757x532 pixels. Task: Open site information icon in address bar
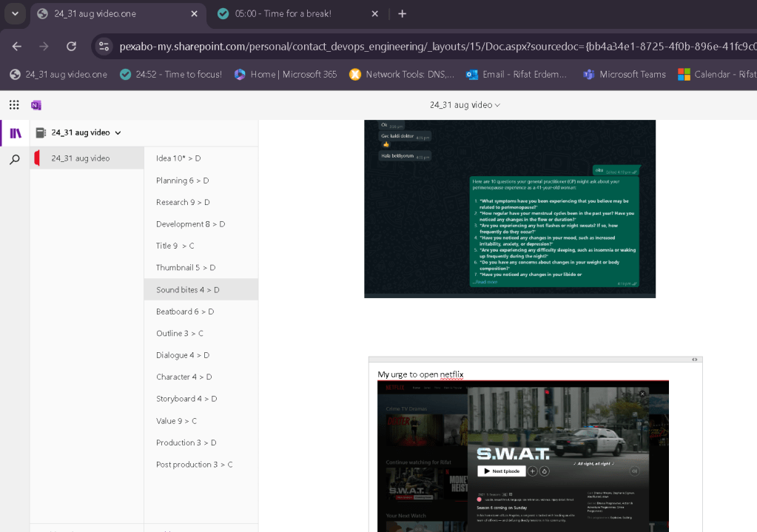pyautogui.click(x=104, y=47)
